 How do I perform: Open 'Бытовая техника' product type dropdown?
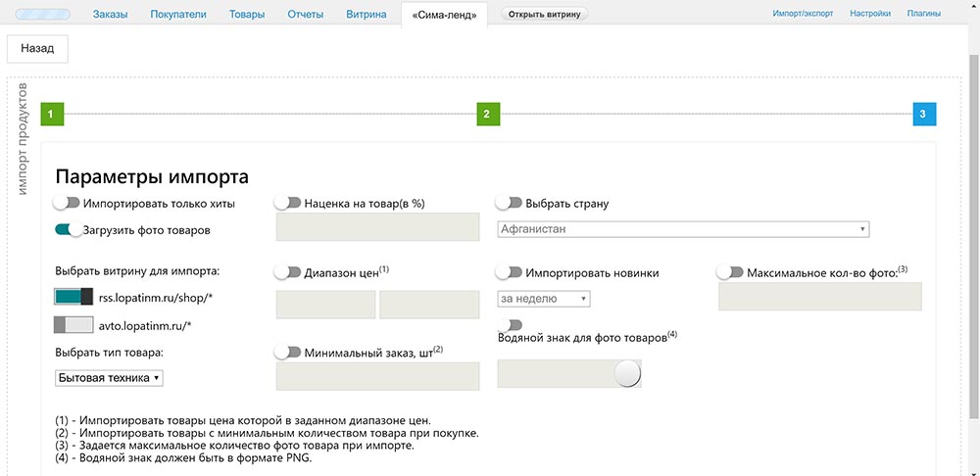[x=109, y=377]
